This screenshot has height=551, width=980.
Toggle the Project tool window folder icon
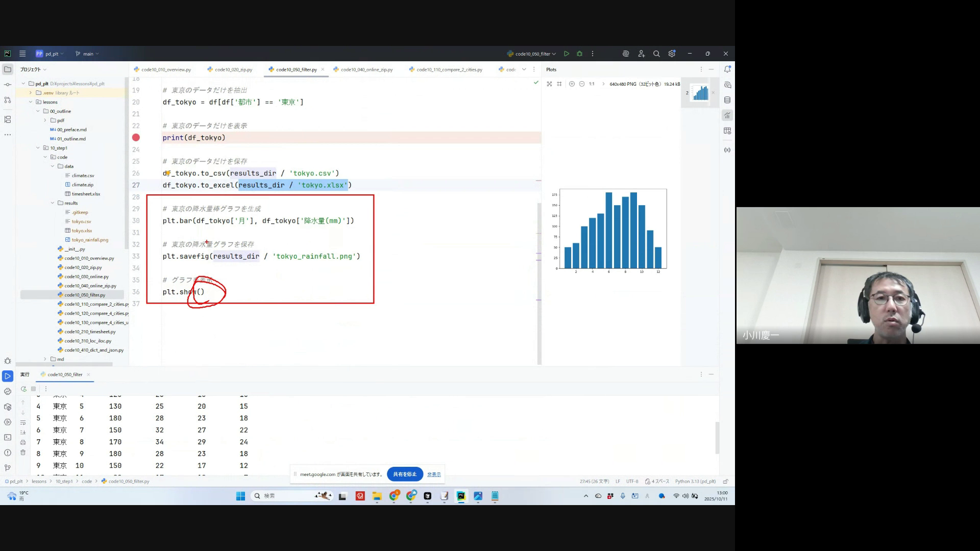[x=8, y=69]
